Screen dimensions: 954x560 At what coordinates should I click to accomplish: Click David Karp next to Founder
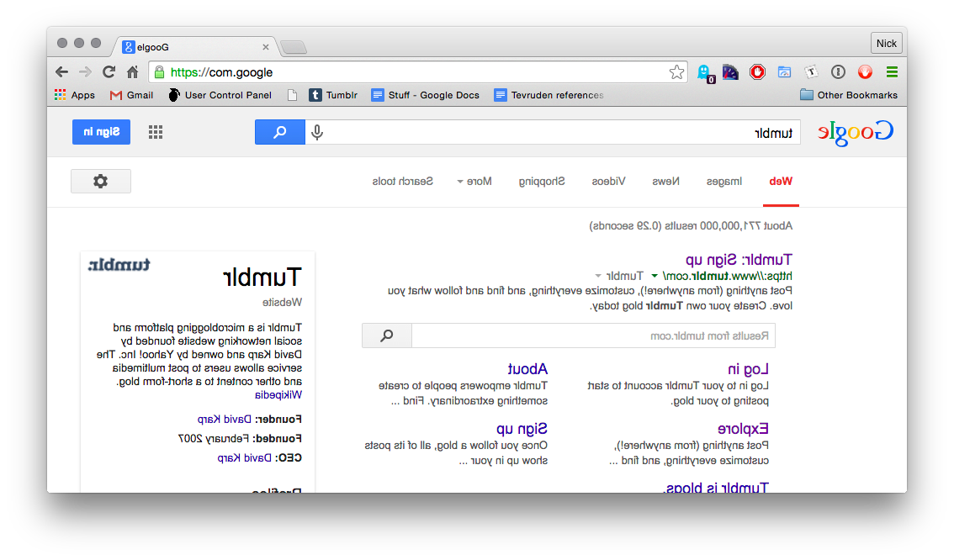[225, 419]
